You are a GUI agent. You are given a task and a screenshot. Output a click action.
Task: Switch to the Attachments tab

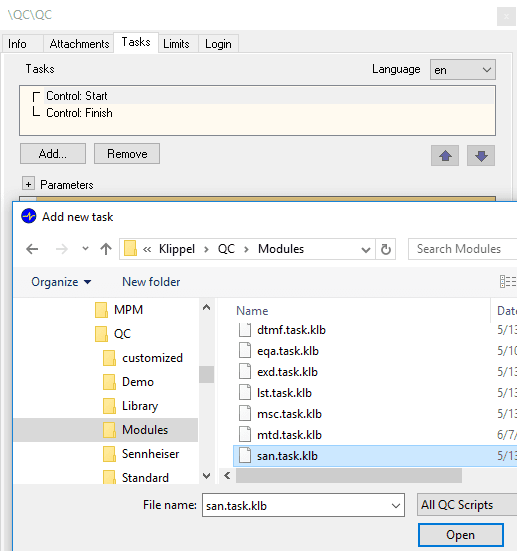[79, 44]
